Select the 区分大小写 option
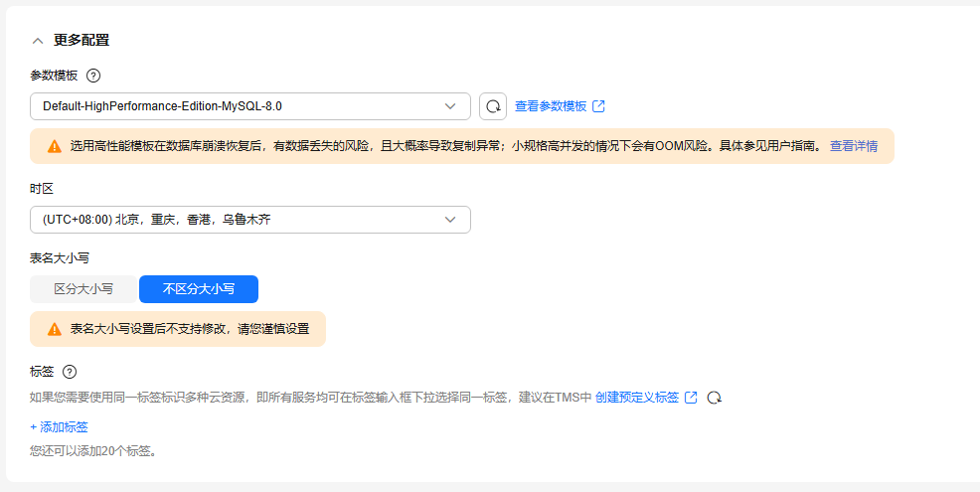This screenshot has width=980, height=492. (83, 289)
